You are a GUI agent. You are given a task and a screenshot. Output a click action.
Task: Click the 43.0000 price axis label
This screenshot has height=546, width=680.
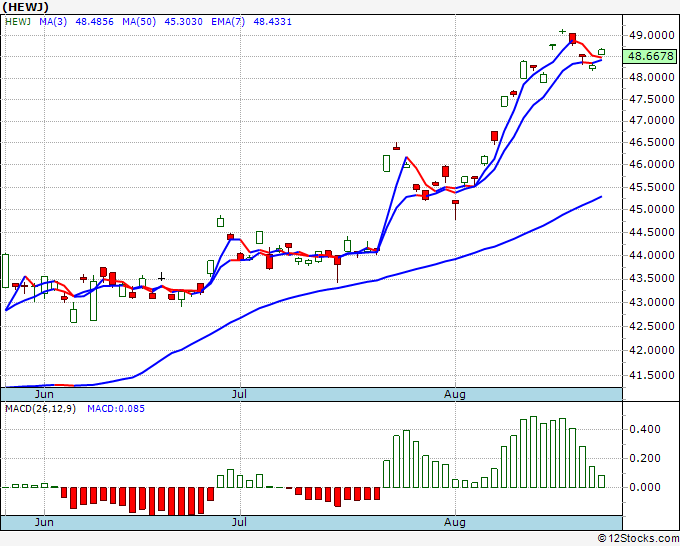[x=652, y=302]
